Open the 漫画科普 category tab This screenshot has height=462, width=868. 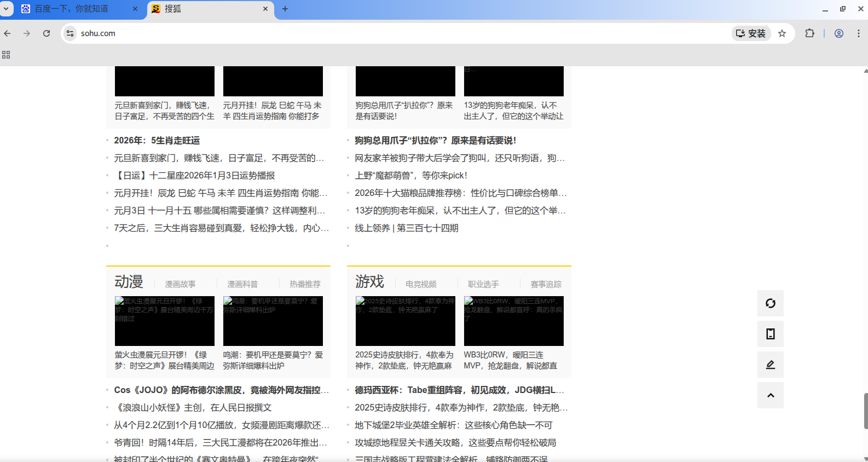point(242,284)
